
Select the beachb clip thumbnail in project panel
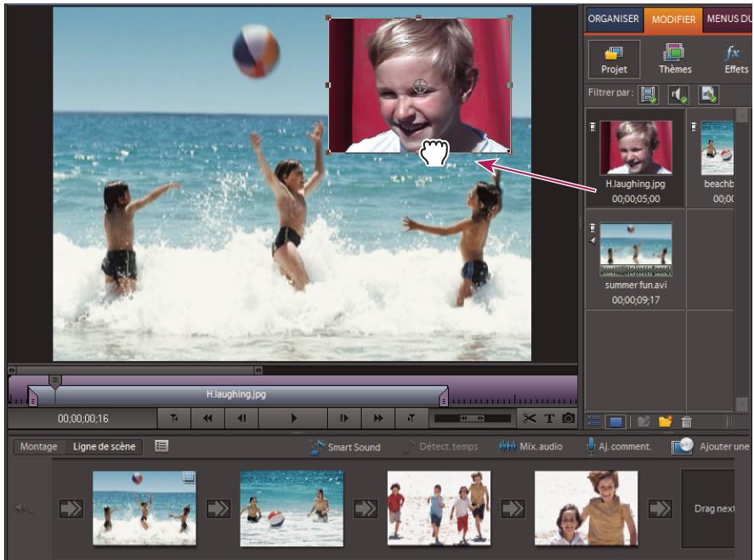pyautogui.click(x=717, y=148)
